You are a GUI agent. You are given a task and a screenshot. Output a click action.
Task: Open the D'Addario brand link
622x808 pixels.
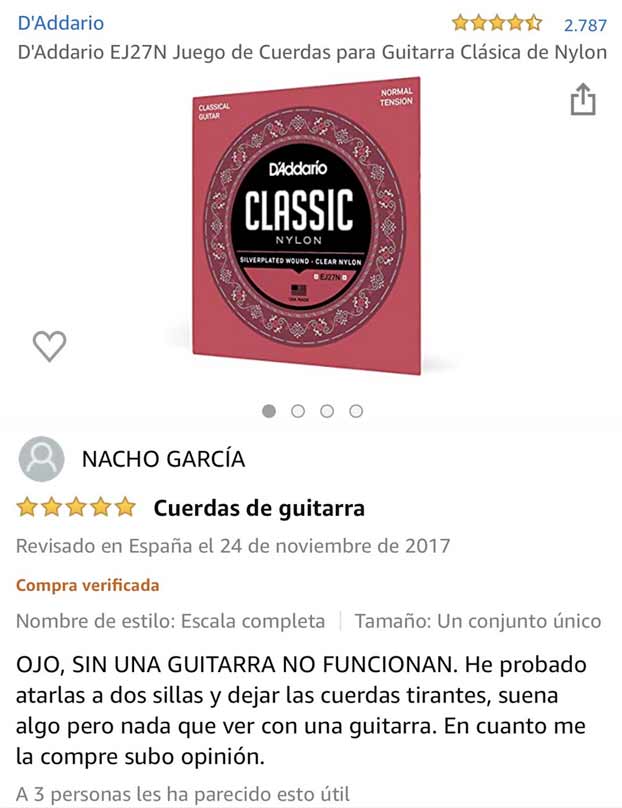(x=61, y=23)
